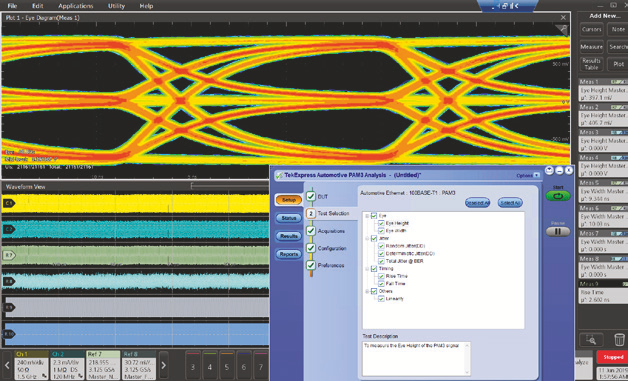Select the Setup tab in TekExpress
The height and width of the screenshot is (381, 628).
coord(289,200)
